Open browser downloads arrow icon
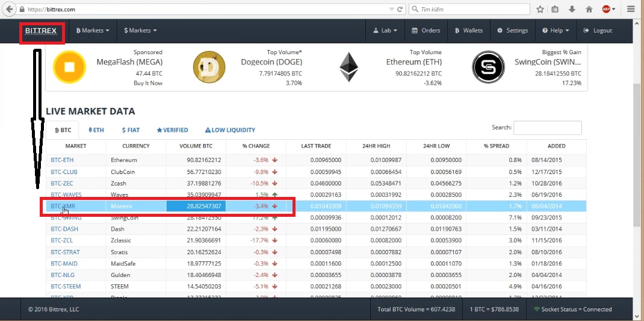Image resolution: width=644 pixels, height=321 pixels. [572, 9]
